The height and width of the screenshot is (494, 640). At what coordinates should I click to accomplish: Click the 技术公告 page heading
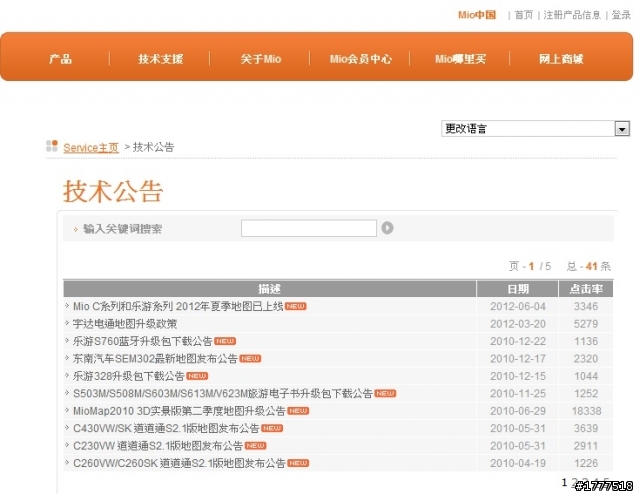(x=113, y=191)
